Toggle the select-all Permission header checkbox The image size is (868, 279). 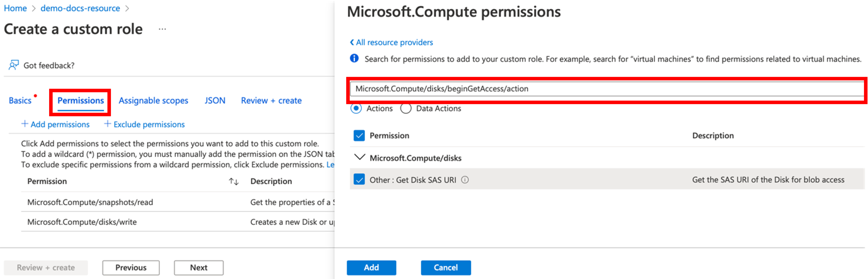click(359, 136)
